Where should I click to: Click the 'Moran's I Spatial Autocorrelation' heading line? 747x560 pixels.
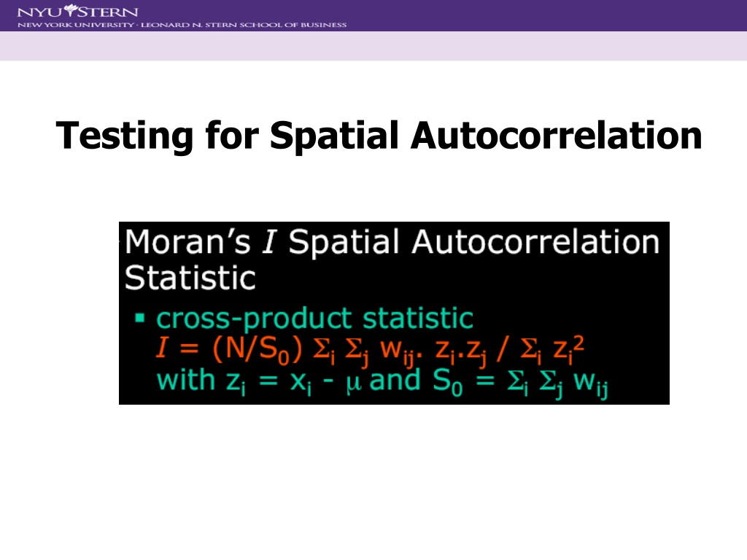[x=392, y=241]
